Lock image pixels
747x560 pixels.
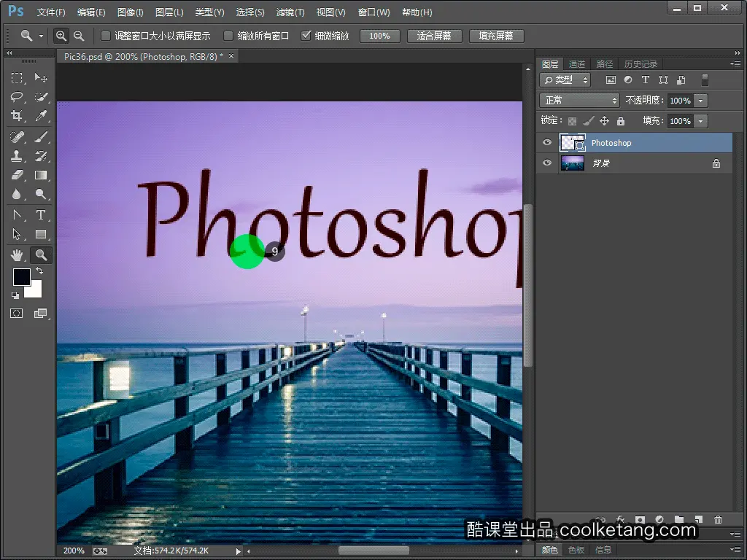tap(589, 121)
